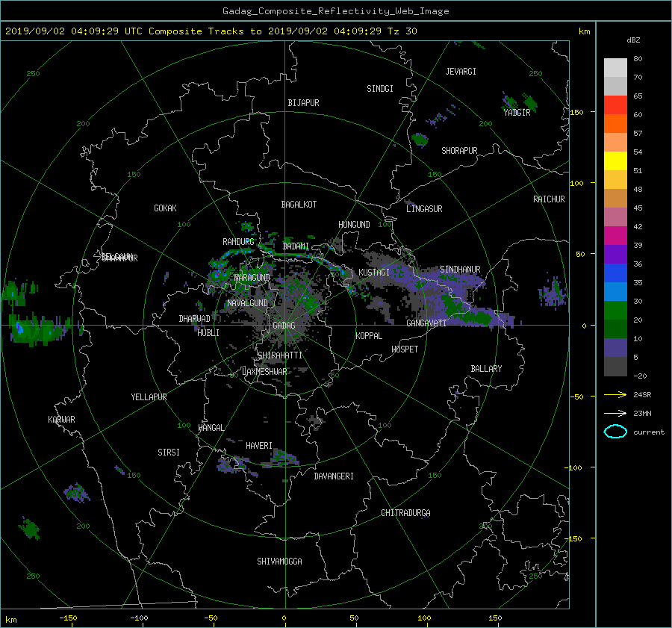Click the NAVALGUND city label
Screen dimensions: 672x628
pos(247,303)
